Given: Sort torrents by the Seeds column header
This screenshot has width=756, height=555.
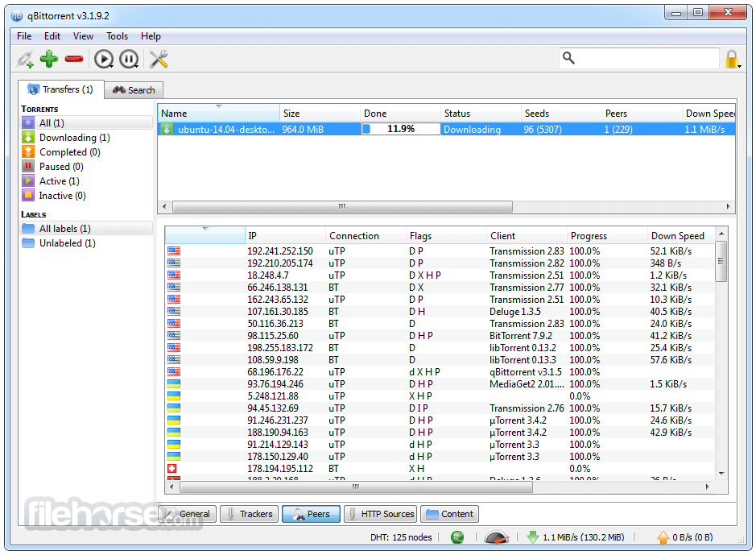Looking at the screenshot, I should coord(562,114).
